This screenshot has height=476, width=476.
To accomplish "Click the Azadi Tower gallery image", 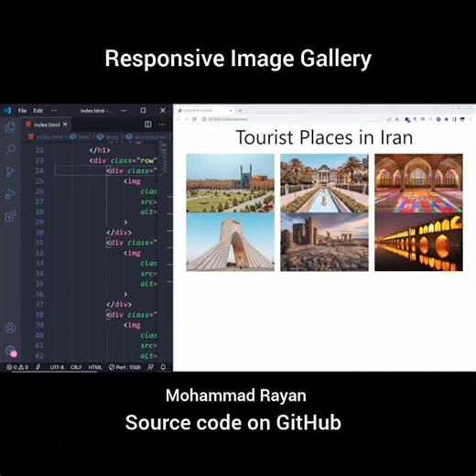I will (x=231, y=242).
